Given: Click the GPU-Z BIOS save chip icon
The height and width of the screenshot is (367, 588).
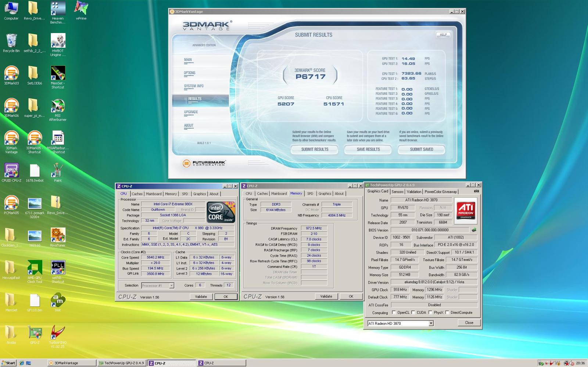Looking at the screenshot, I should tap(474, 230).
